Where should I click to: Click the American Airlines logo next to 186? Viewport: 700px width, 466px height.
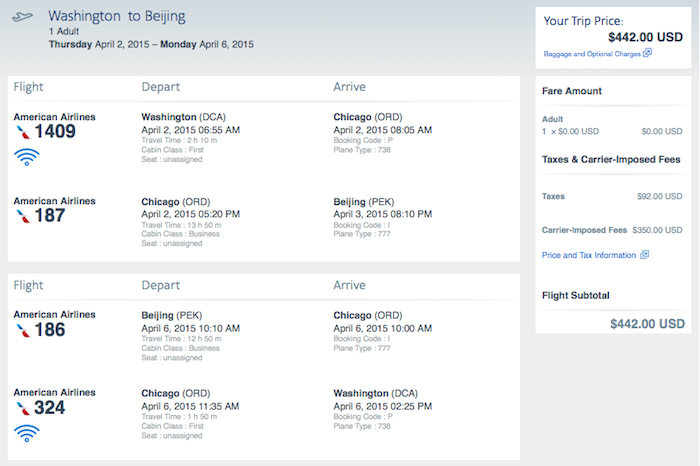(23, 330)
